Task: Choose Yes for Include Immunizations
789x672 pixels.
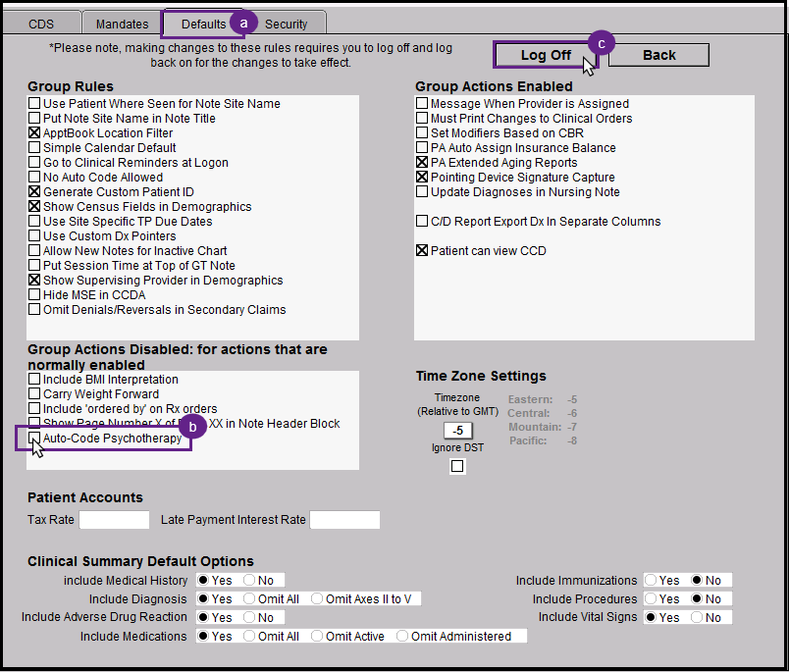Action: 653,581
